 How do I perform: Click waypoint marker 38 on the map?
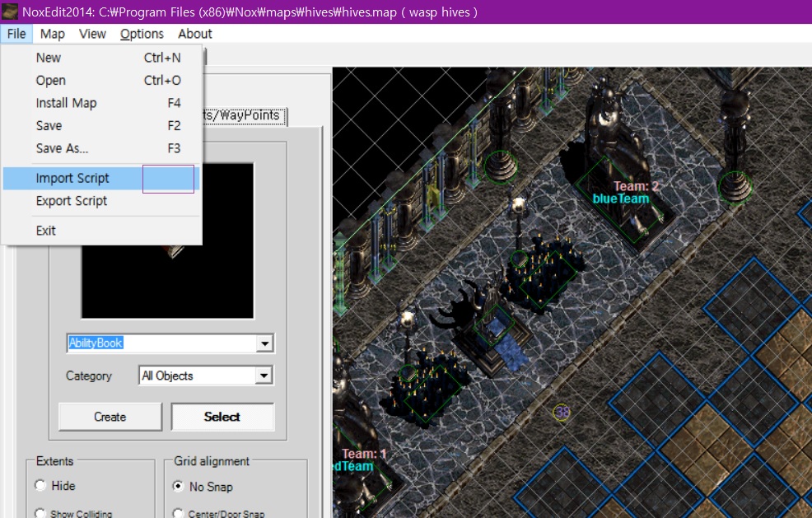click(562, 413)
